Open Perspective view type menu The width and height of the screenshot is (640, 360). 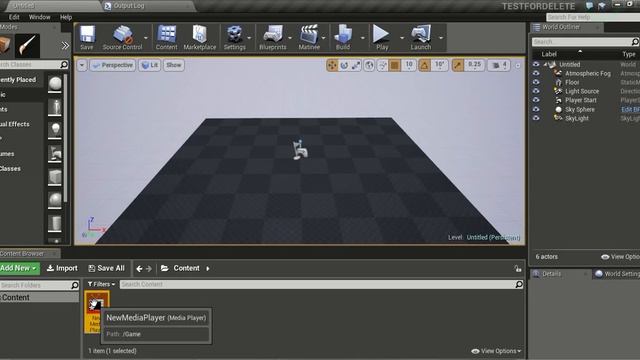click(x=113, y=65)
